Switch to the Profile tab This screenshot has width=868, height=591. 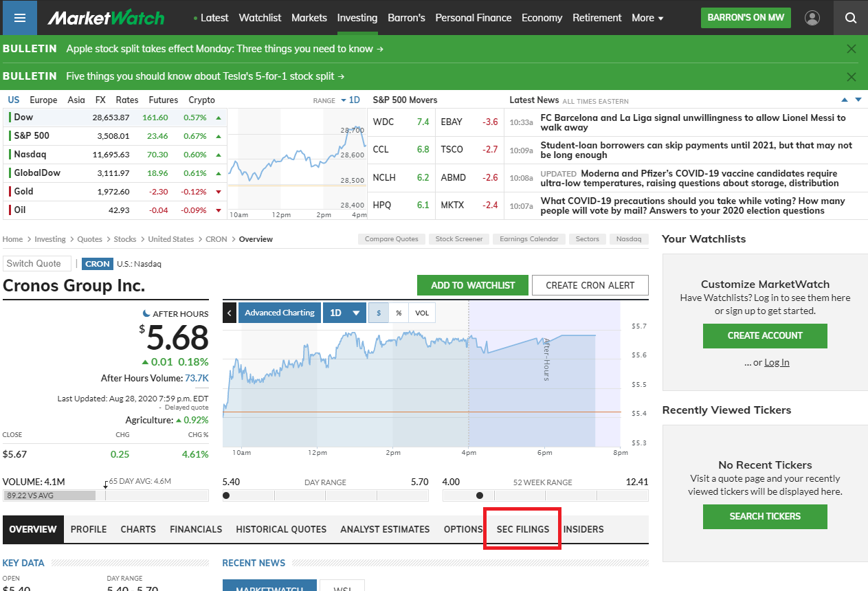pos(89,529)
